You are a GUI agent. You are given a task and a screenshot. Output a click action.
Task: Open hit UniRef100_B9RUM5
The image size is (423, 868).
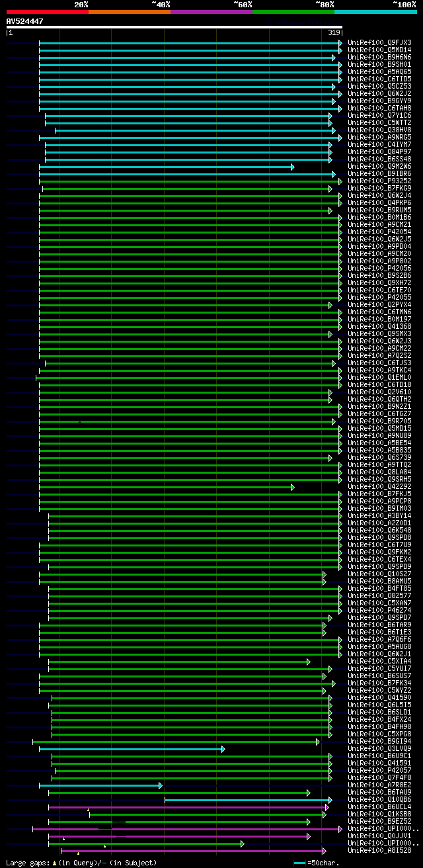pyautogui.click(x=380, y=210)
